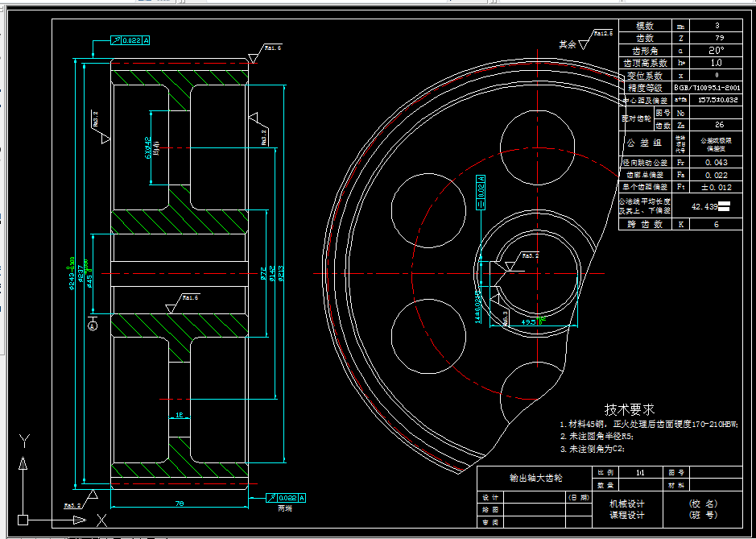
Task: Click the 数量 cell in title block
Action: 605,485
